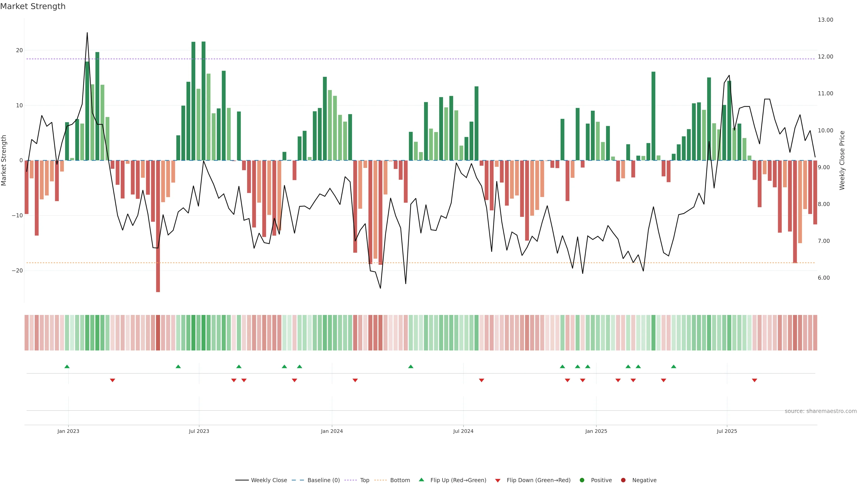Toggle the Bottom dotted line legend entry
The width and height of the screenshot is (868, 488).
(400, 480)
